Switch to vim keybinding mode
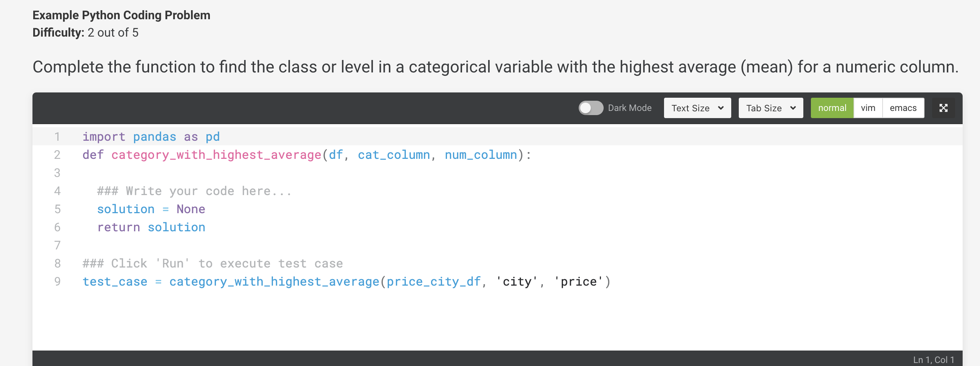Viewport: 980px width, 366px height. 868,108
